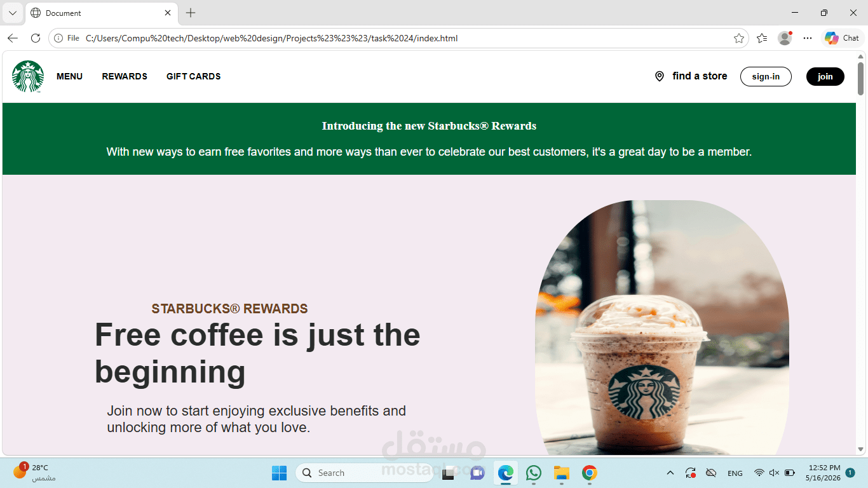868x488 pixels.
Task: Open the notification bell with badge 1
Action: (850, 473)
